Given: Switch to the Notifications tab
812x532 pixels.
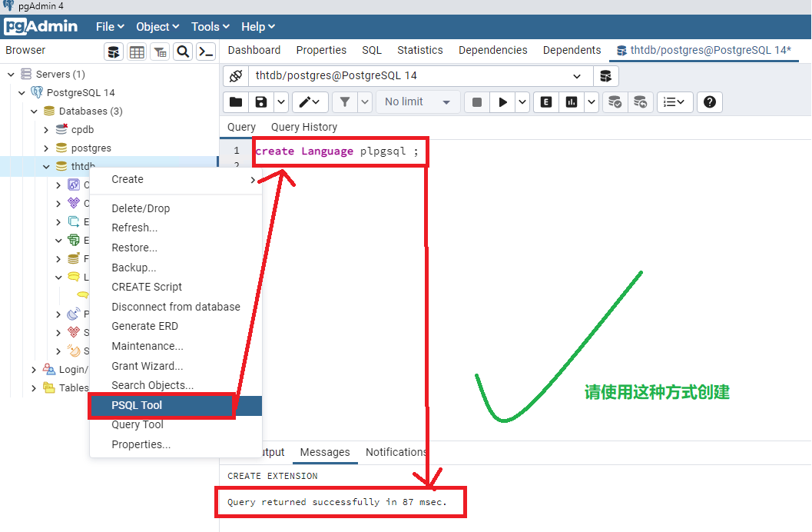Looking at the screenshot, I should (x=396, y=452).
